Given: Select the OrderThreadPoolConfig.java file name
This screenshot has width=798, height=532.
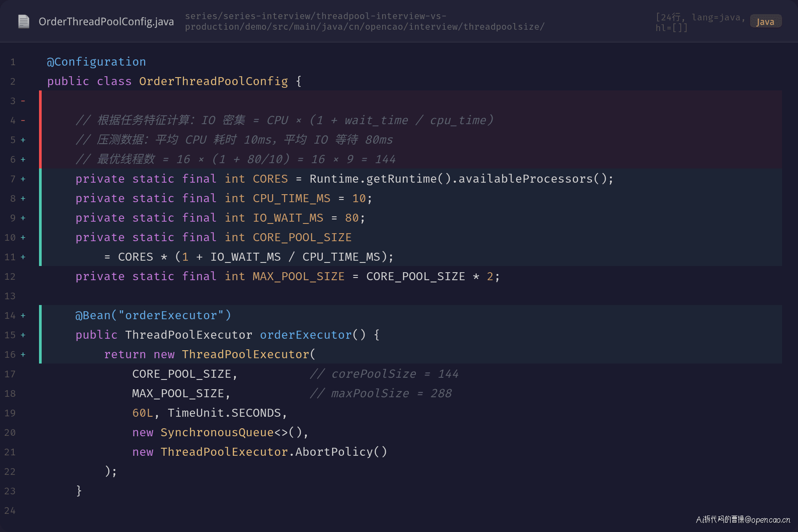Looking at the screenshot, I should (106, 21).
